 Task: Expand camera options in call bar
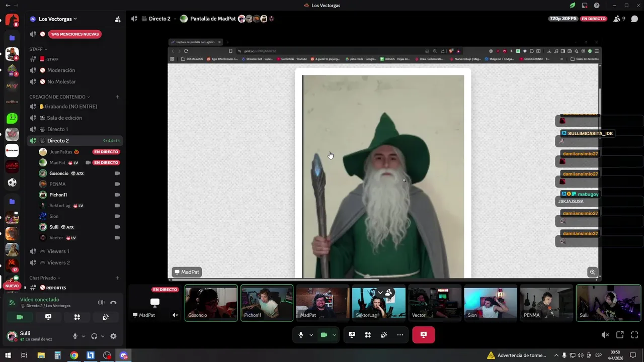click(334, 335)
